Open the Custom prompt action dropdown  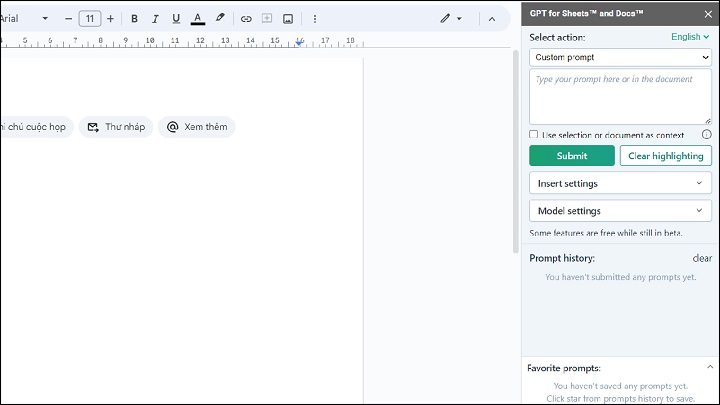620,58
